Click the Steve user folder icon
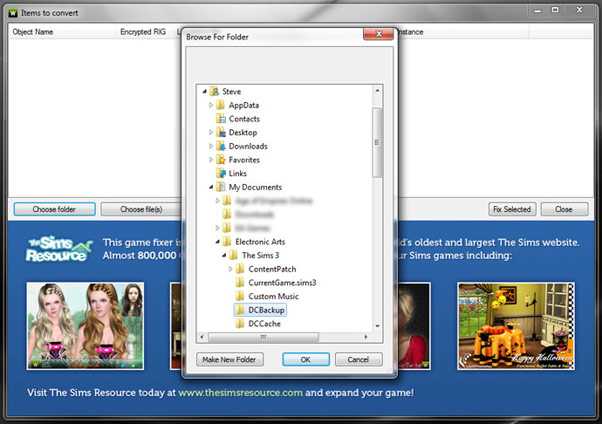 coord(214,91)
